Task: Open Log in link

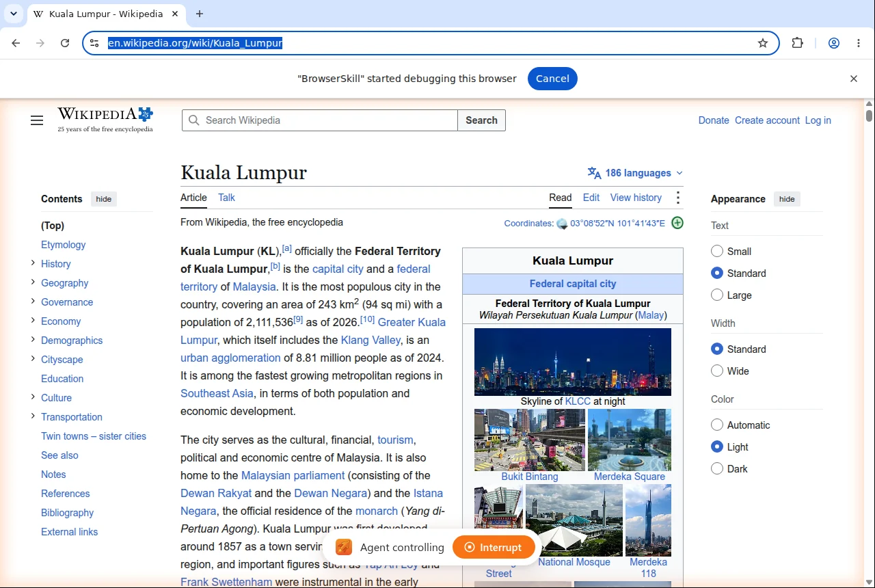Action: tap(818, 120)
